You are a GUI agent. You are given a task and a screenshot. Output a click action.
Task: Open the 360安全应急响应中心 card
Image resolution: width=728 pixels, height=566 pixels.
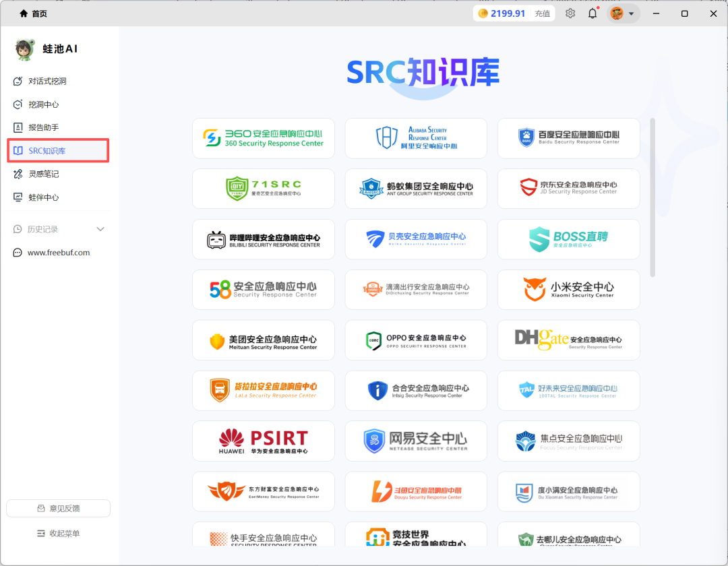(263, 138)
